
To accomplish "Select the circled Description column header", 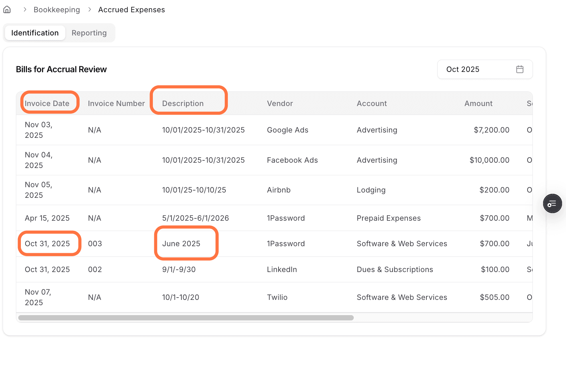I will tap(183, 103).
